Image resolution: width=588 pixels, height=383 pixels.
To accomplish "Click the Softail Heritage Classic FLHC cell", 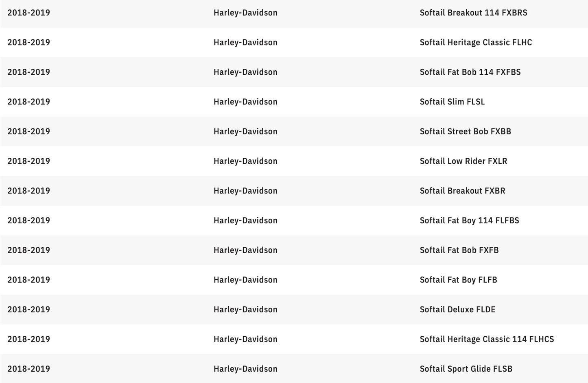I will click(x=476, y=42).
